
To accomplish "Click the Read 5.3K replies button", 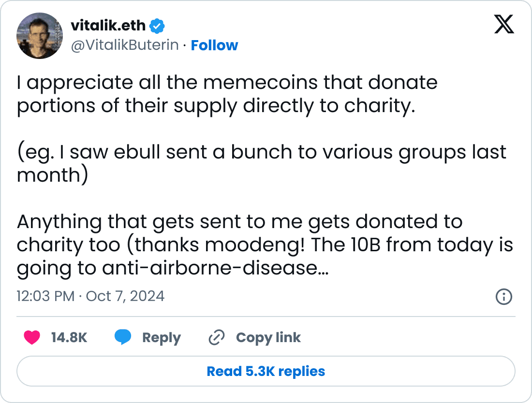I will (x=266, y=371).
